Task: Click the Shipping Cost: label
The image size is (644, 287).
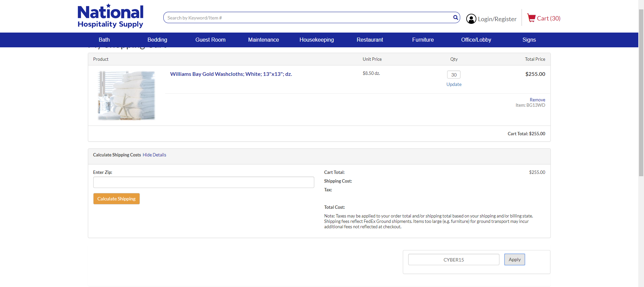Action: pos(338,181)
